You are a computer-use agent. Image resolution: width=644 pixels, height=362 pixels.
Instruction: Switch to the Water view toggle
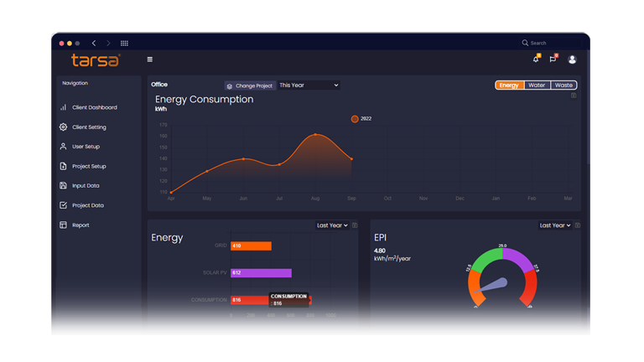click(537, 85)
